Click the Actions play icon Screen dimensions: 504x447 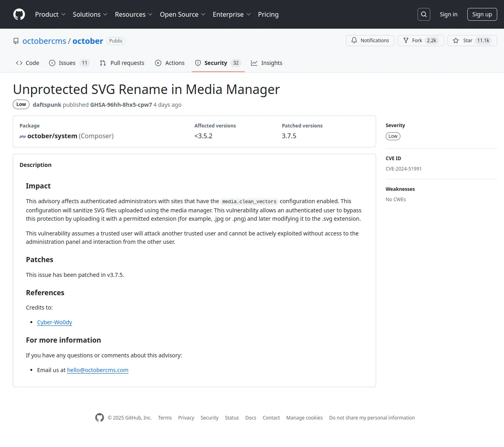pos(158,63)
